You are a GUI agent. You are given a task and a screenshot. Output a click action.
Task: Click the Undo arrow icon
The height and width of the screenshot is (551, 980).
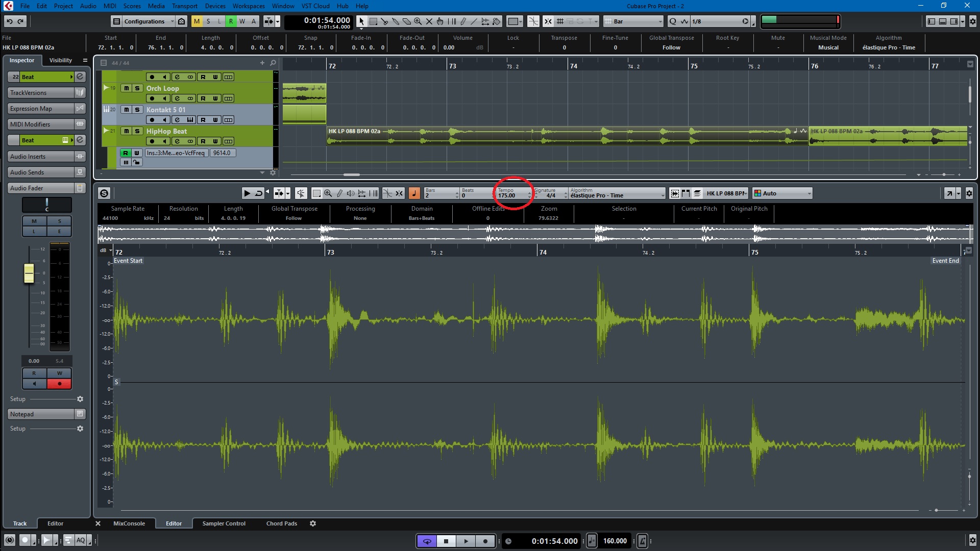point(9,21)
